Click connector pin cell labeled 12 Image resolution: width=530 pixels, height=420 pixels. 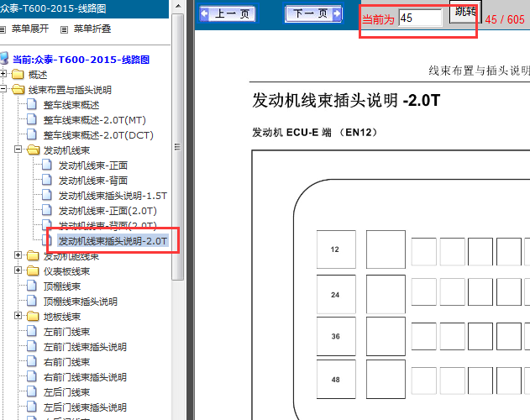336,249
